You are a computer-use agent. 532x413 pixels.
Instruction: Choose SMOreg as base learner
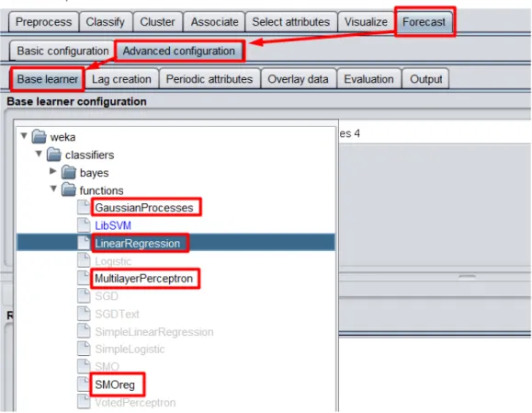[x=115, y=384]
